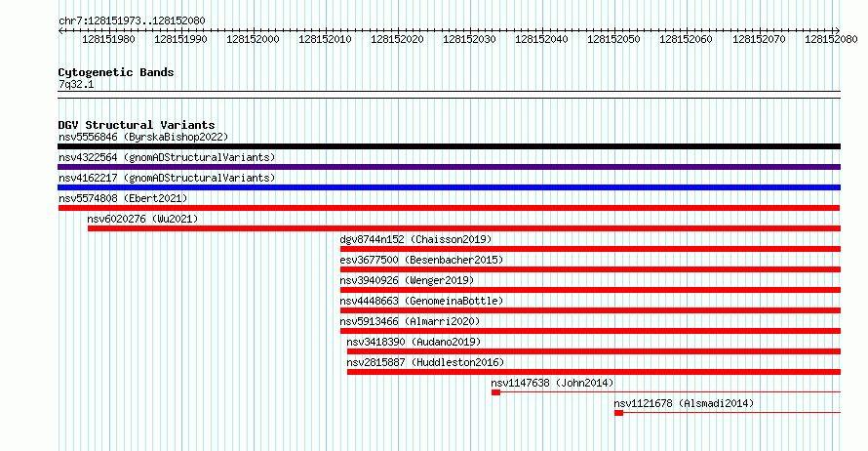
Task: Click esv3677500 (Besenbacher2015) label
Action: [421, 260]
